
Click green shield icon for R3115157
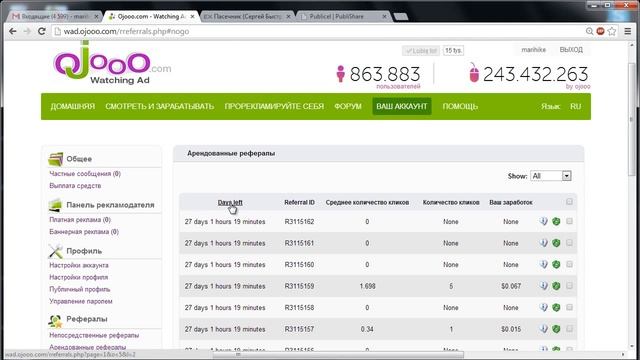click(556, 329)
